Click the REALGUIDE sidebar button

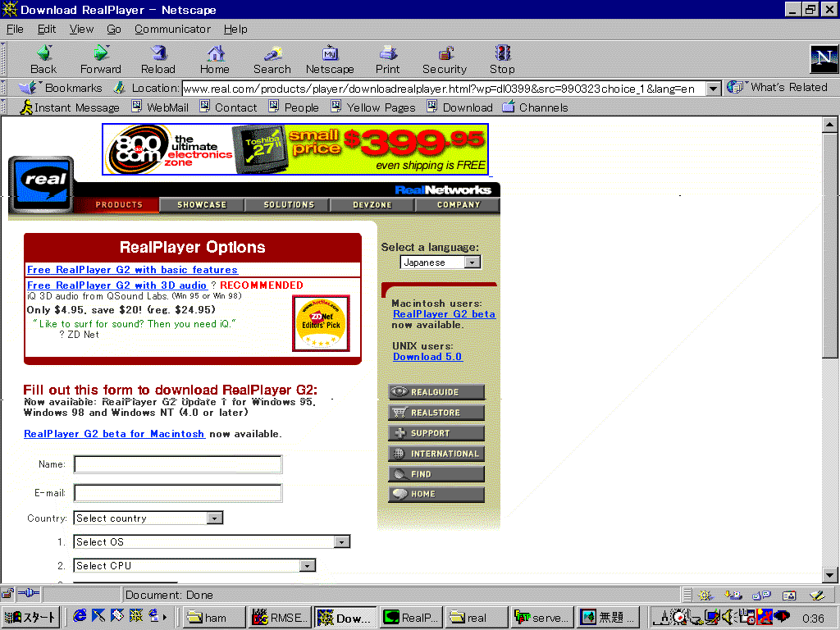[x=436, y=391]
